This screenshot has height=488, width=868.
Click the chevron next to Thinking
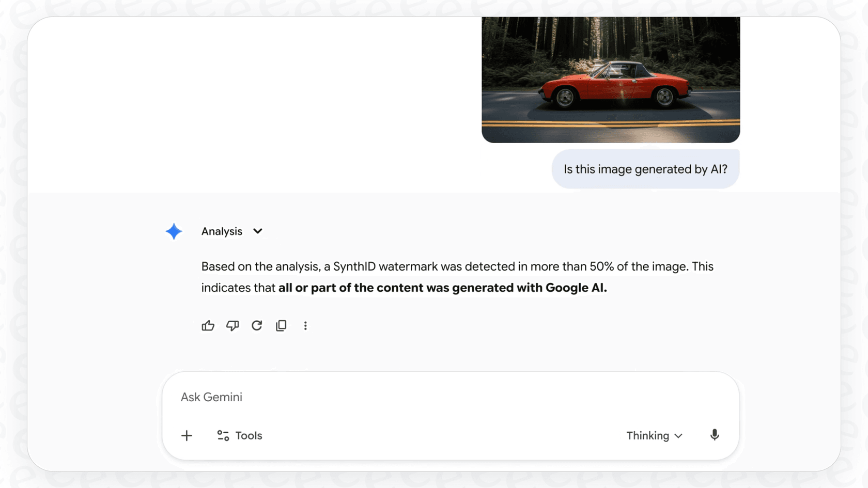678,436
